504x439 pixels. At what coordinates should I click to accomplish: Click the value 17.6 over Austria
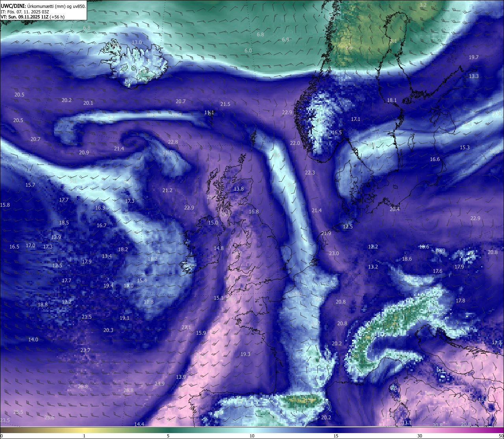(437, 271)
